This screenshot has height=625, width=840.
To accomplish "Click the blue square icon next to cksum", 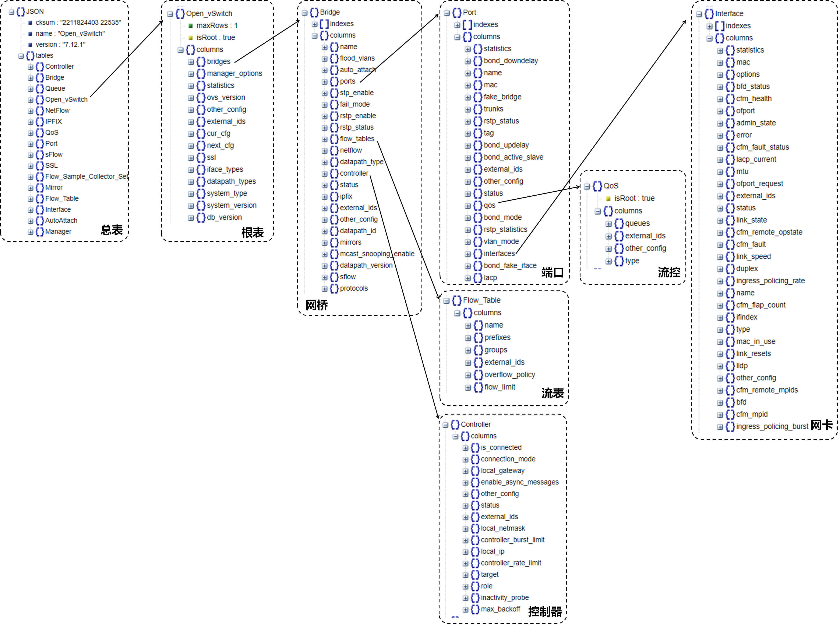I will [30, 23].
